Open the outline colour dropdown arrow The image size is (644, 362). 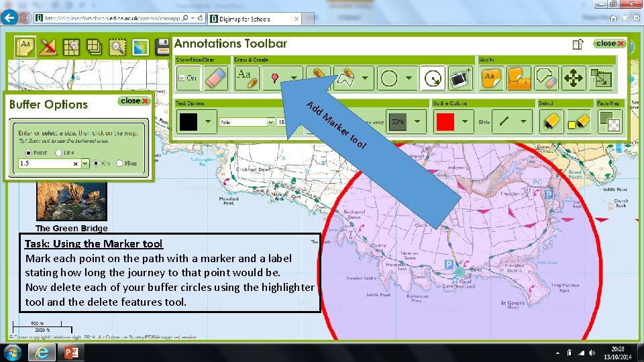coord(465,121)
